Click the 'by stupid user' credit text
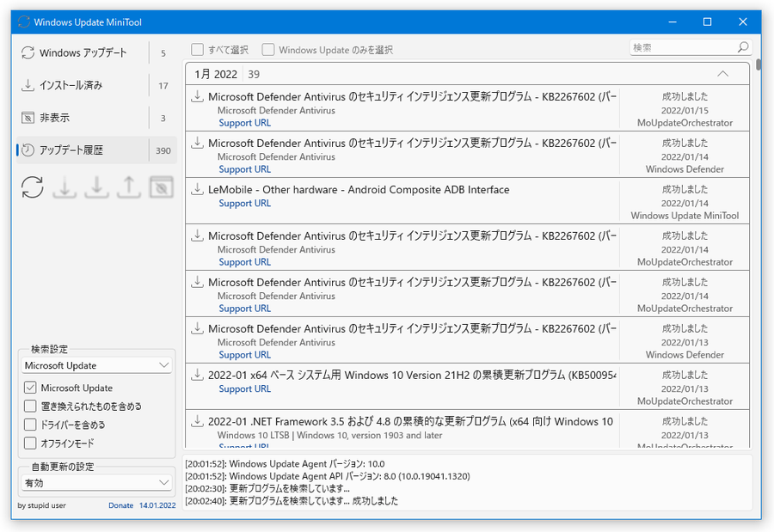Screen dimensions: 774x532 [x=42, y=505]
